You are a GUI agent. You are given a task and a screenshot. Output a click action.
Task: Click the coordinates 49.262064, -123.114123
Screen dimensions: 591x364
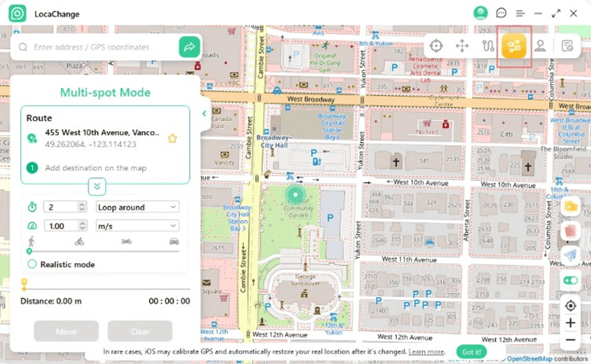click(x=90, y=144)
